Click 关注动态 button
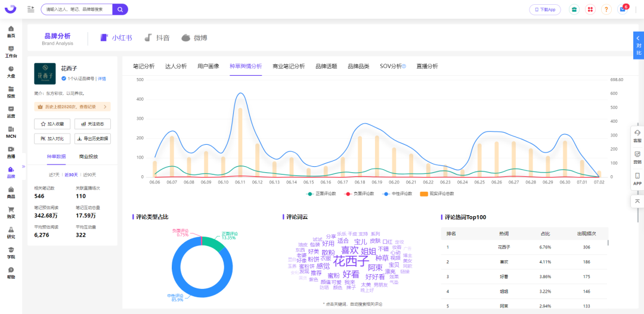Screen dimensions: 644x314 click(x=92, y=124)
